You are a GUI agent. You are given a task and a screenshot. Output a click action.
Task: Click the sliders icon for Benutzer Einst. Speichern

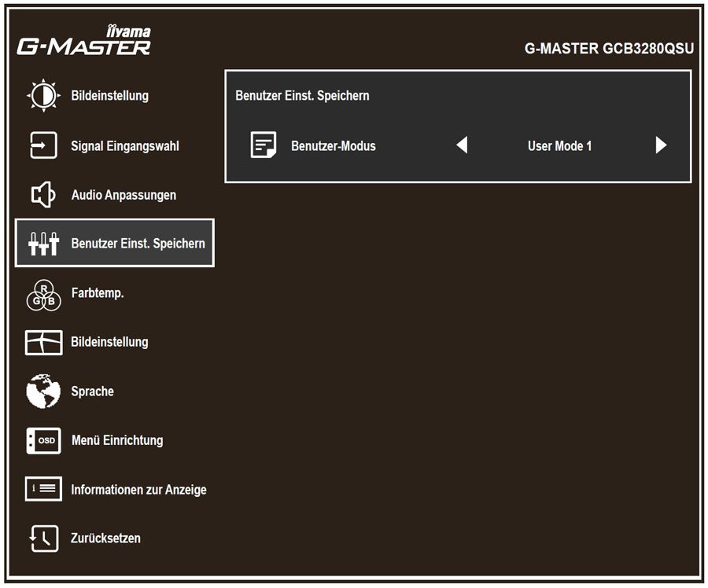43,244
